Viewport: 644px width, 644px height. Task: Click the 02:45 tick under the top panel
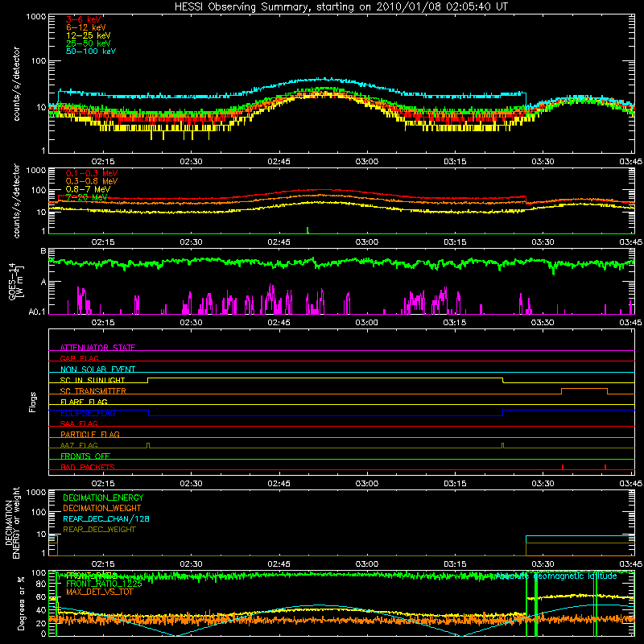(x=279, y=162)
